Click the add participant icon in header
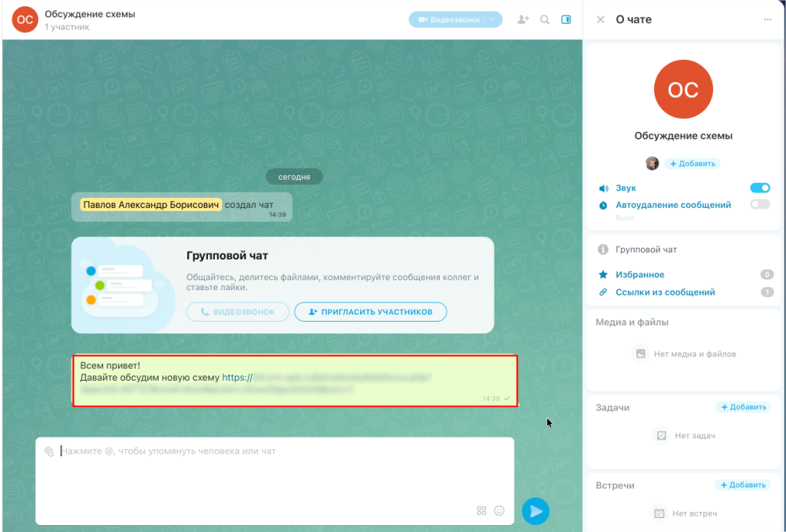 (523, 20)
